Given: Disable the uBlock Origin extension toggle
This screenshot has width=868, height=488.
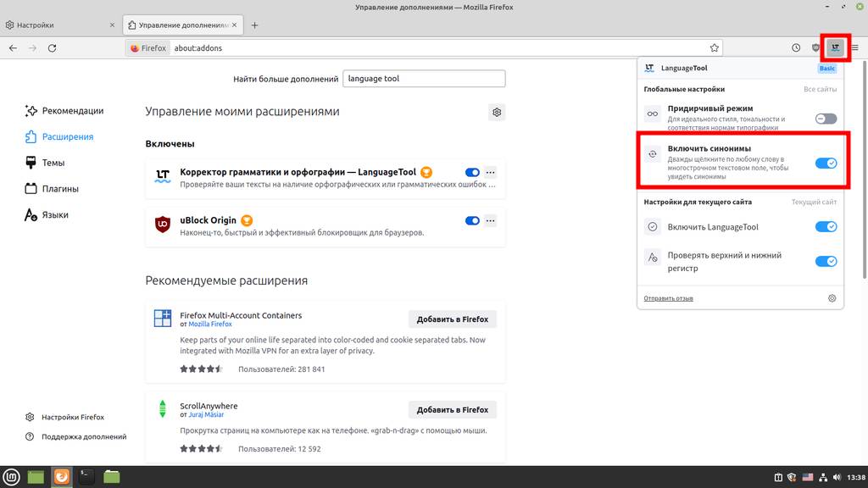Looking at the screenshot, I should pos(472,221).
